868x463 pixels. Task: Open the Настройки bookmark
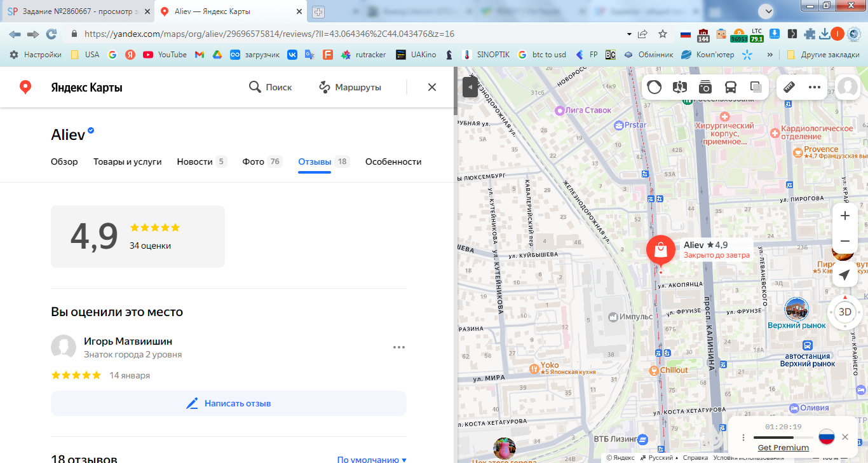point(36,55)
